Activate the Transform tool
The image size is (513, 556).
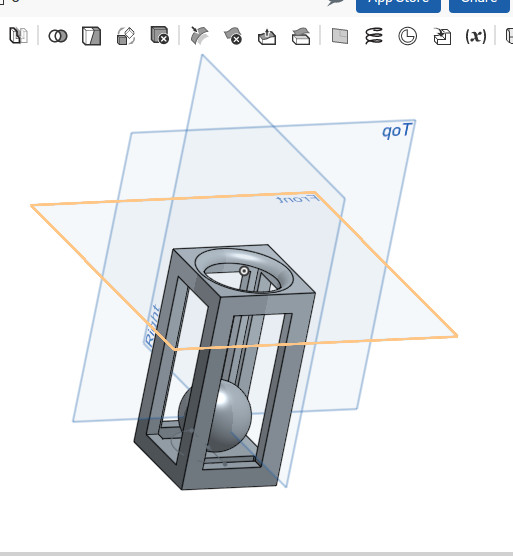(126, 36)
